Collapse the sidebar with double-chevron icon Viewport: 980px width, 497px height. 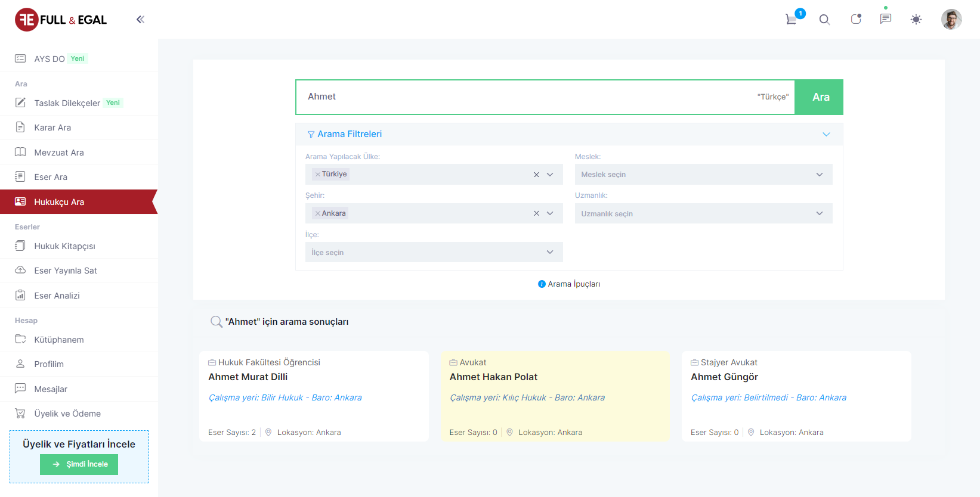tap(140, 20)
